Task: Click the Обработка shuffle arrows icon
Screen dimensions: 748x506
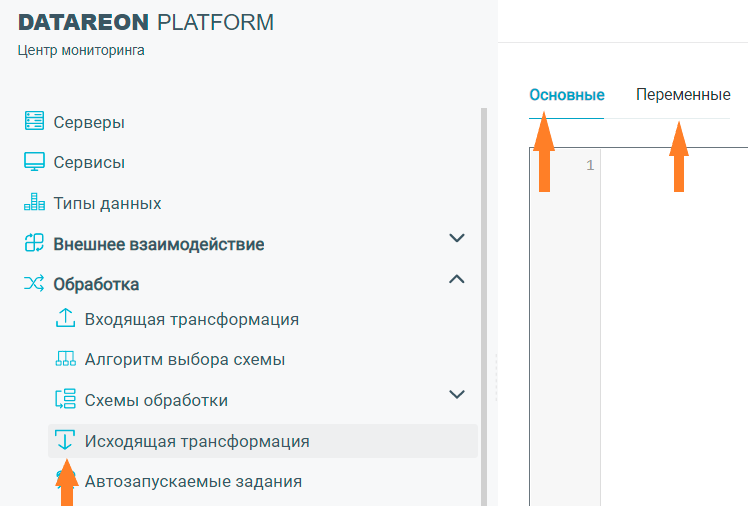Action: [x=35, y=284]
